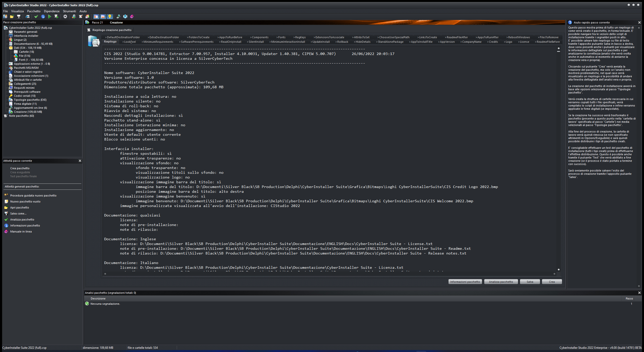
Task: Select Chiavi e valori registro step
Action: [28, 72]
